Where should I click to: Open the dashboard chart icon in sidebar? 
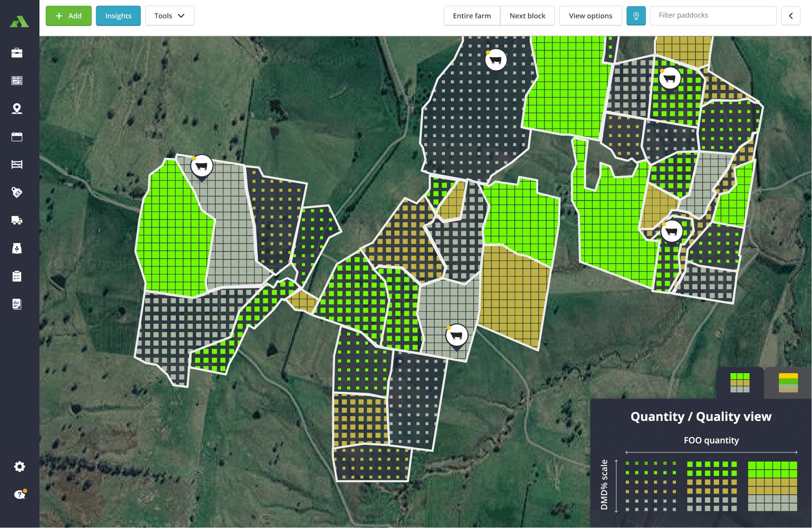(x=17, y=81)
